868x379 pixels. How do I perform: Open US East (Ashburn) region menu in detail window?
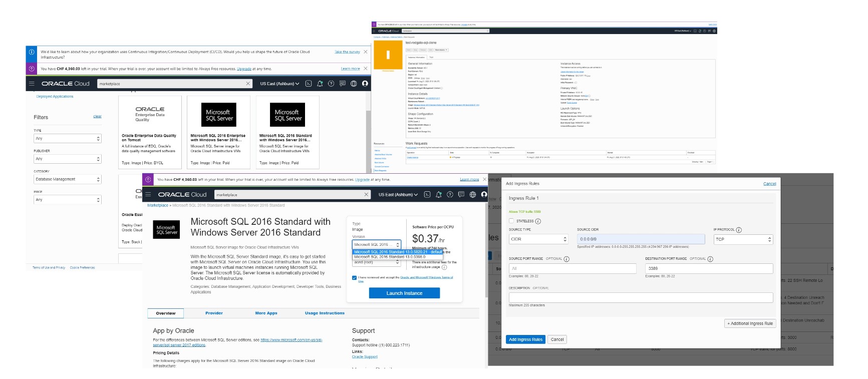[x=398, y=194]
